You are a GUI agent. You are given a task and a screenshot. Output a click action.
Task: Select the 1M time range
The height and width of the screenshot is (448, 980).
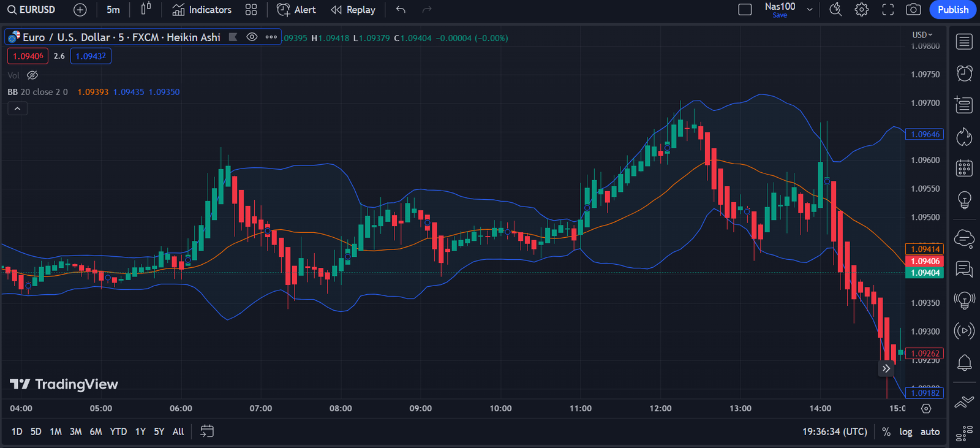pyautogui.click(x=56, y=432)
